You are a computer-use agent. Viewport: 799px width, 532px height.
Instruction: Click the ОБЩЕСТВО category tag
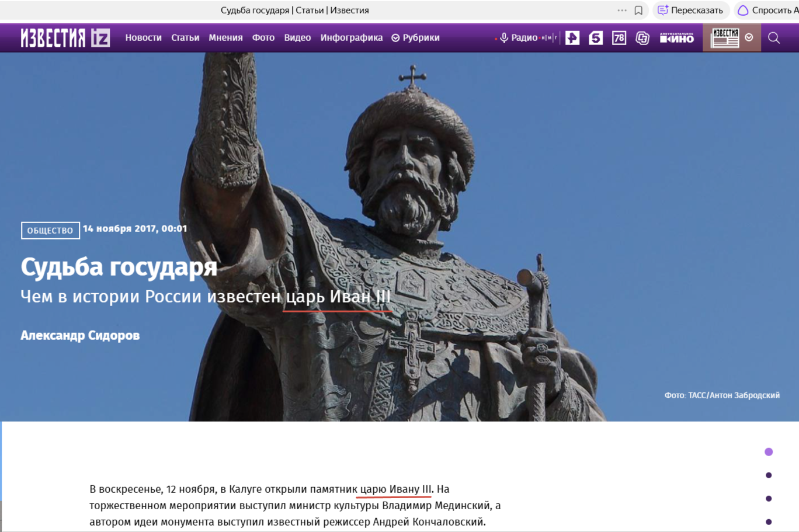click(50, 231)
